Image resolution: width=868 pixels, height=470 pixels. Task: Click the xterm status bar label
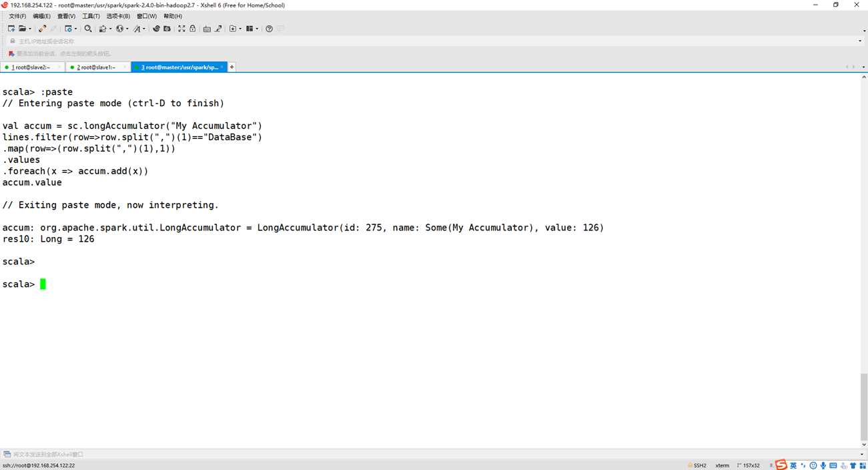click(722, 465)
